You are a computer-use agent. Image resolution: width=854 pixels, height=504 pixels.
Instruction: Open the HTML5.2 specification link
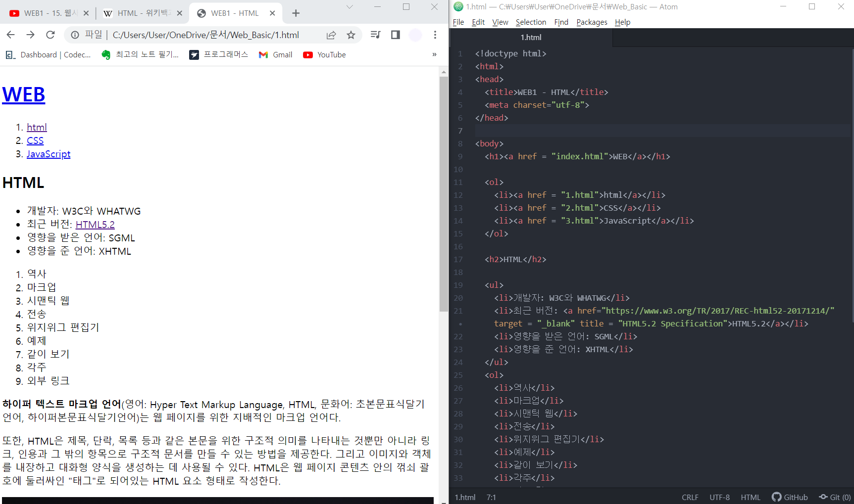(95, 225)
